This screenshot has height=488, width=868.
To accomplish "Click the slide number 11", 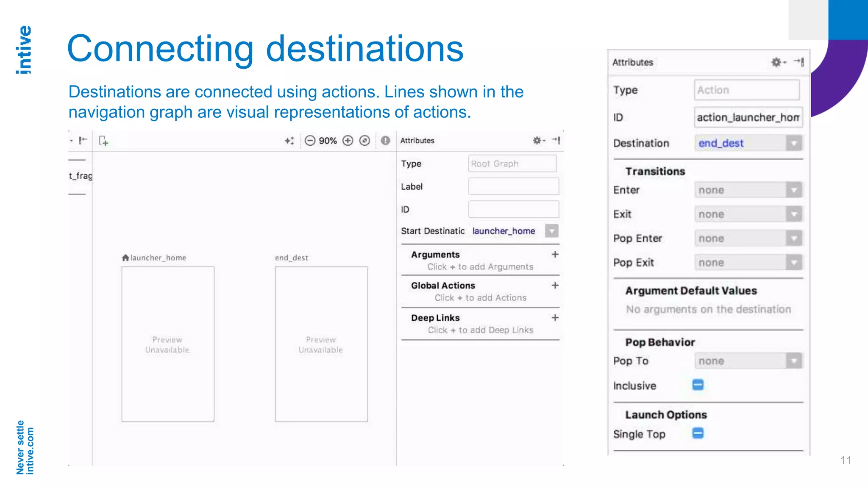I will 846,460.
